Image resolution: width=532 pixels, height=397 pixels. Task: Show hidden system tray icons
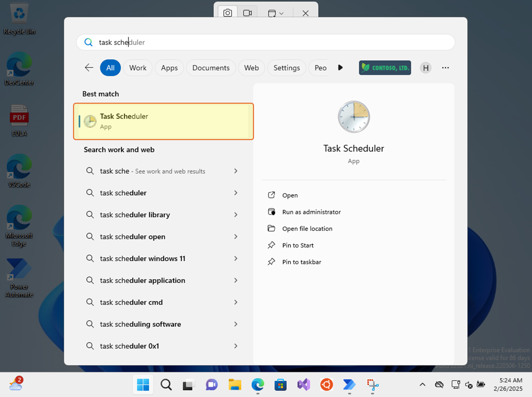point(422,385)
